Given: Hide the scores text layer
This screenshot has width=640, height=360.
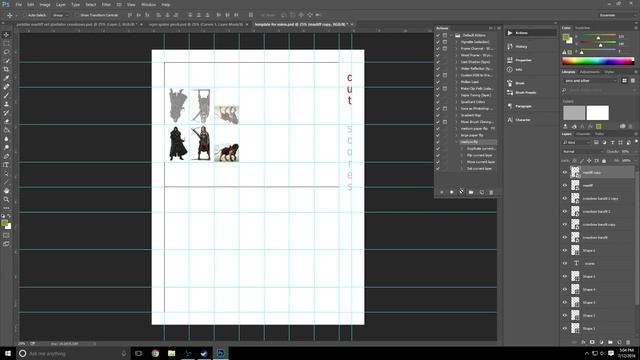Looking at the screenshot, I should click(x=565, y=263).
